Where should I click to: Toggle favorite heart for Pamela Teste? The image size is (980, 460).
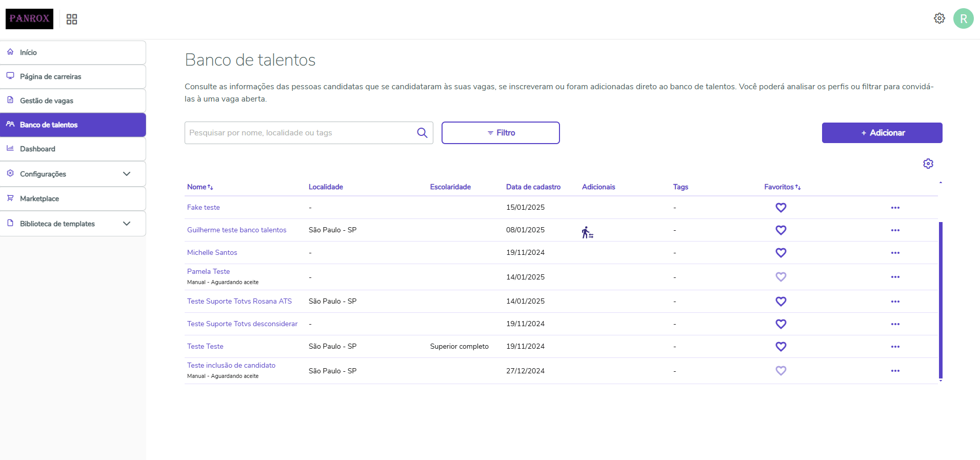click(781, 277)
